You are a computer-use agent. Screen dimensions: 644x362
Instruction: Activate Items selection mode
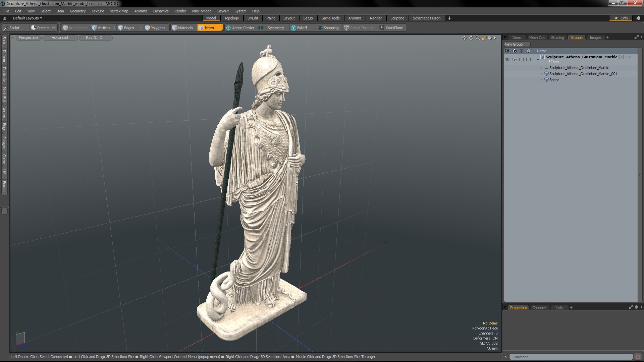[x=210, y=28]
